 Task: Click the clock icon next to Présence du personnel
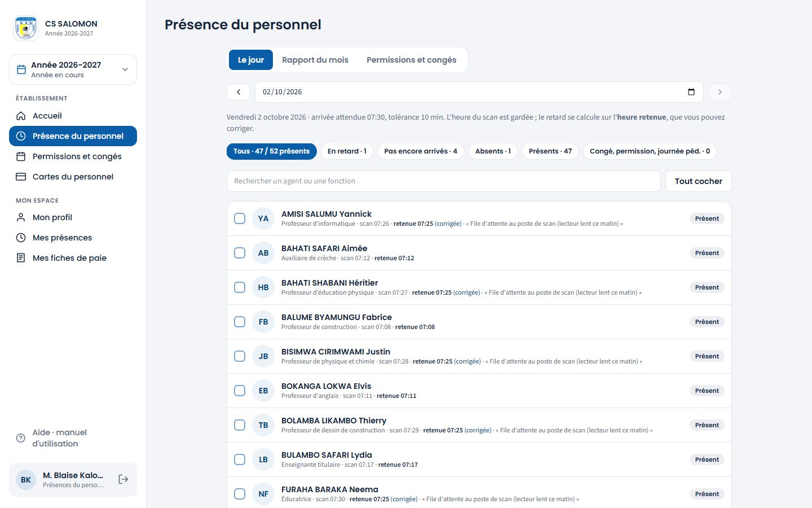point(21,136)
